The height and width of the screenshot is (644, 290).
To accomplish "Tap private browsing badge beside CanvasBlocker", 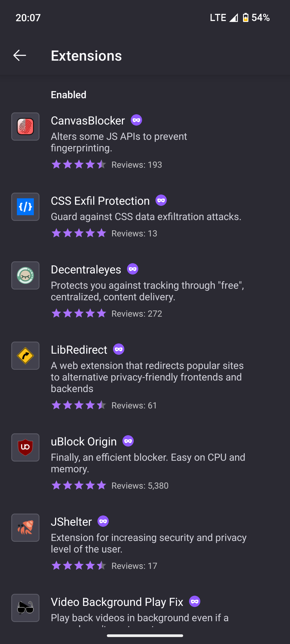I will click(x=136, y=120).
